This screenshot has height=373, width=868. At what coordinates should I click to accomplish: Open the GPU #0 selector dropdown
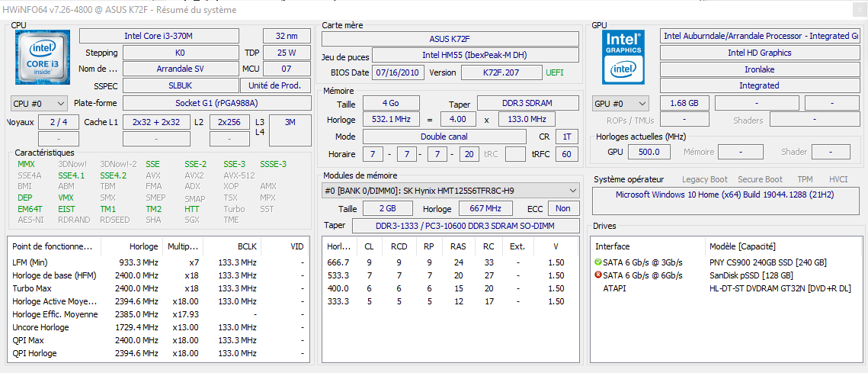[620, 103]
